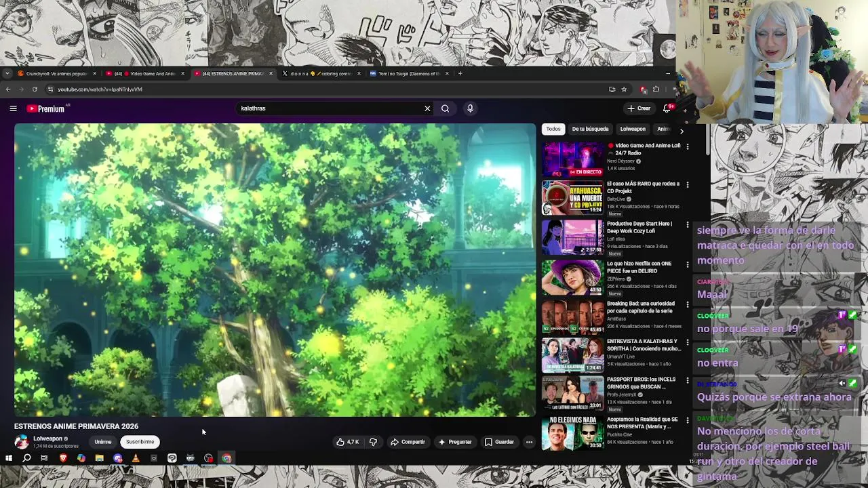Screen dimensions: 868x488
Task: Run the search with magnifier button
Action: (445, 108)
